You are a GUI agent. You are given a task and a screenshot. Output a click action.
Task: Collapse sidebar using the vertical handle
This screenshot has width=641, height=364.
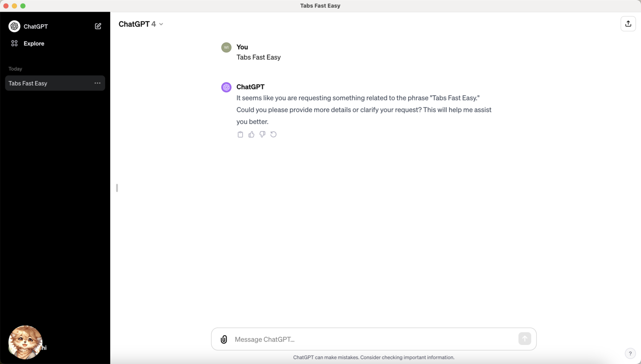pos(117,188)
